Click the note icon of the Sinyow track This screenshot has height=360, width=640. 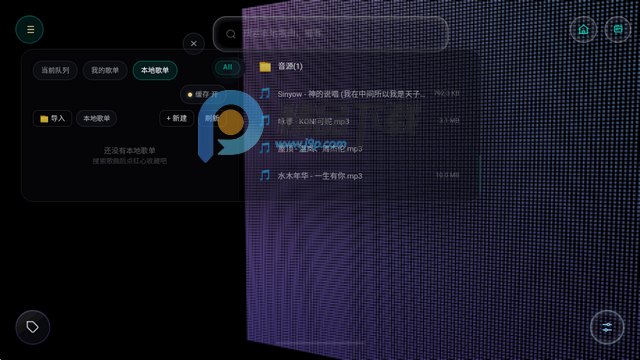coord(265,93)
